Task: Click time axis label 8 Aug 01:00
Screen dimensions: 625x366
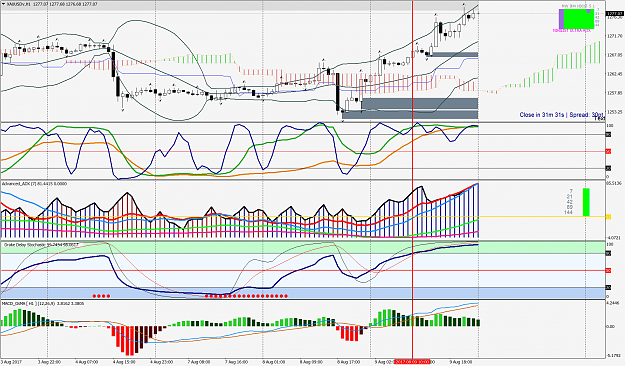Action: [x=274, y=362]
